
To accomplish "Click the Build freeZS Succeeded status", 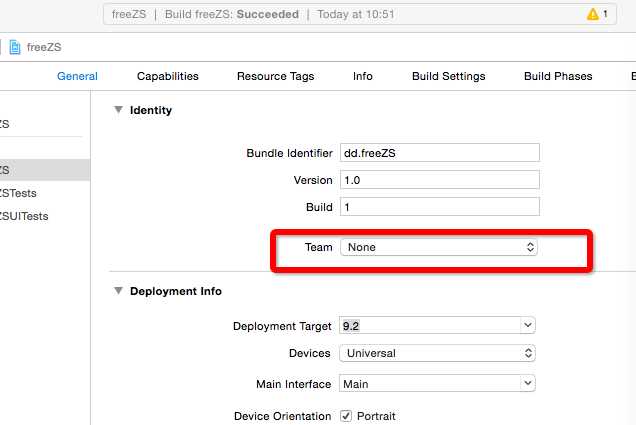I will (232, 14).
